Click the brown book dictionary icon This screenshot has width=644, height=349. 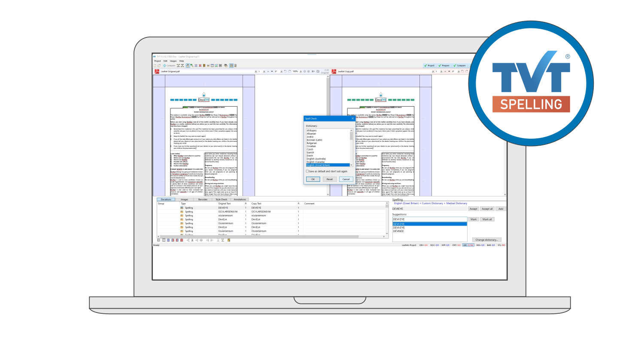204,65
